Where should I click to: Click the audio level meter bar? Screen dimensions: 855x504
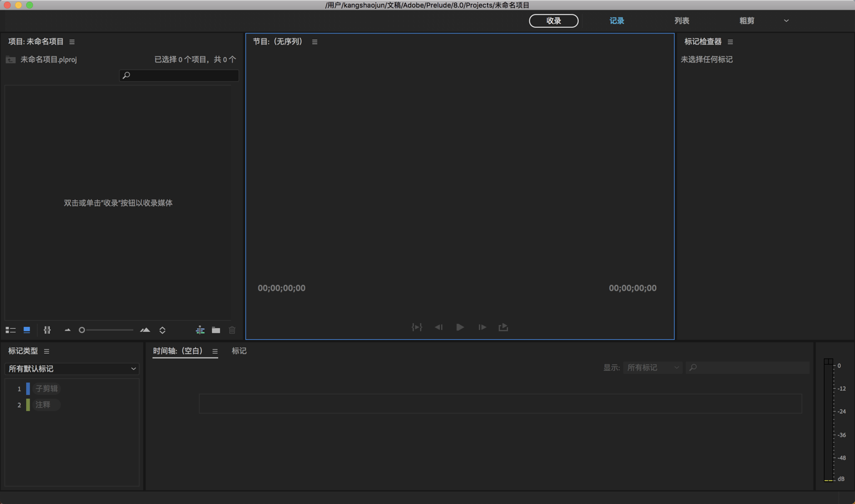tap(828, 422)
